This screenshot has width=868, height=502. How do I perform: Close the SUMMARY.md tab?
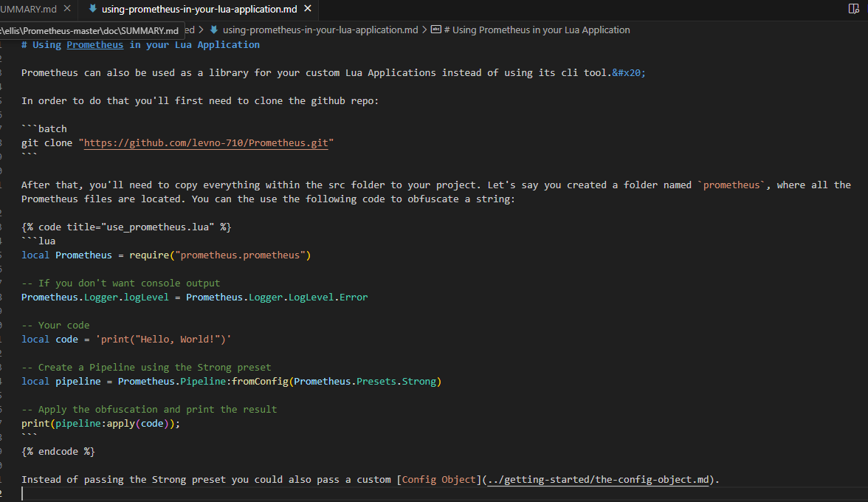[x=67, y=9]
